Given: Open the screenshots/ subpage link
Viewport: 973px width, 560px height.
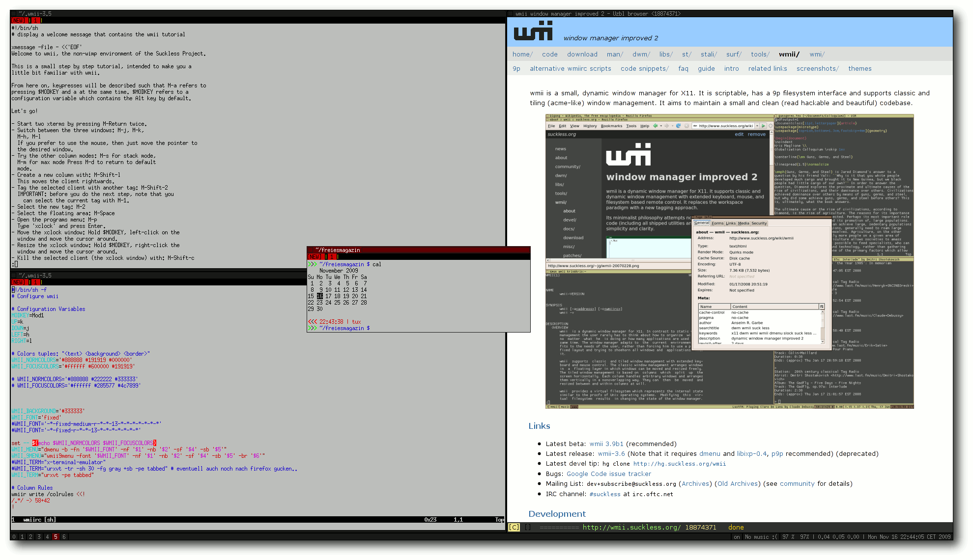Looking at the screenshot, I should coord(817,68).
